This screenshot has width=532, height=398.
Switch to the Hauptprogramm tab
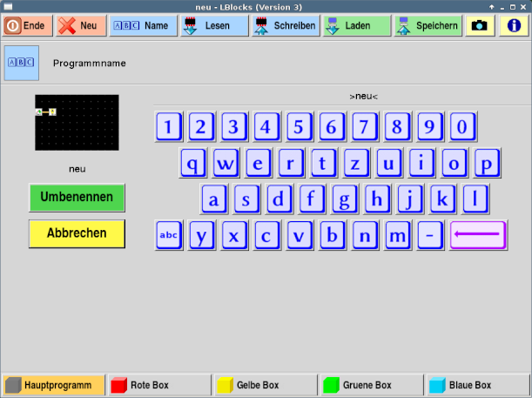53,385
